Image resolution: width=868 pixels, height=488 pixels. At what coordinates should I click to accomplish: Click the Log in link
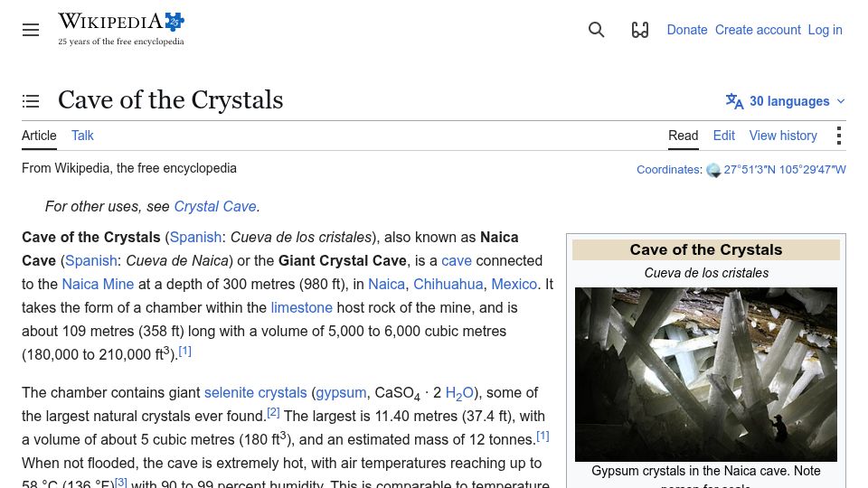[825, 30]
